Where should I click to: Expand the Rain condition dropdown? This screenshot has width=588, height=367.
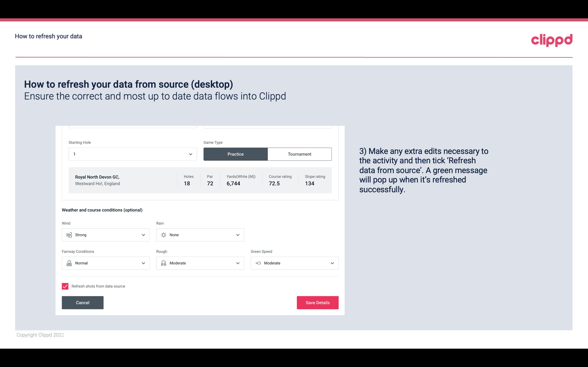[238, 235]
